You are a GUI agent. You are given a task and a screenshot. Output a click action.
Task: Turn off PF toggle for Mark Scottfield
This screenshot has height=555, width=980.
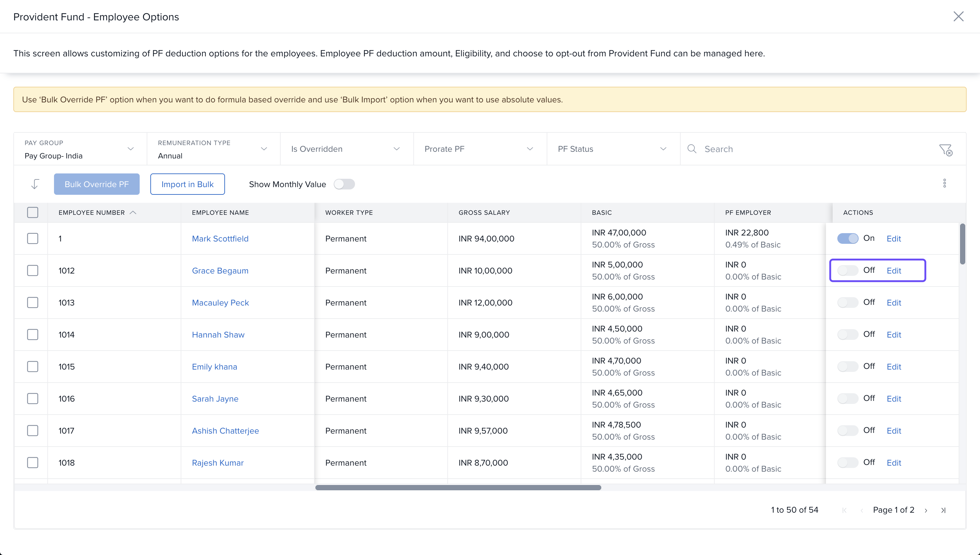pyautogui.click(x=847, y=238)
